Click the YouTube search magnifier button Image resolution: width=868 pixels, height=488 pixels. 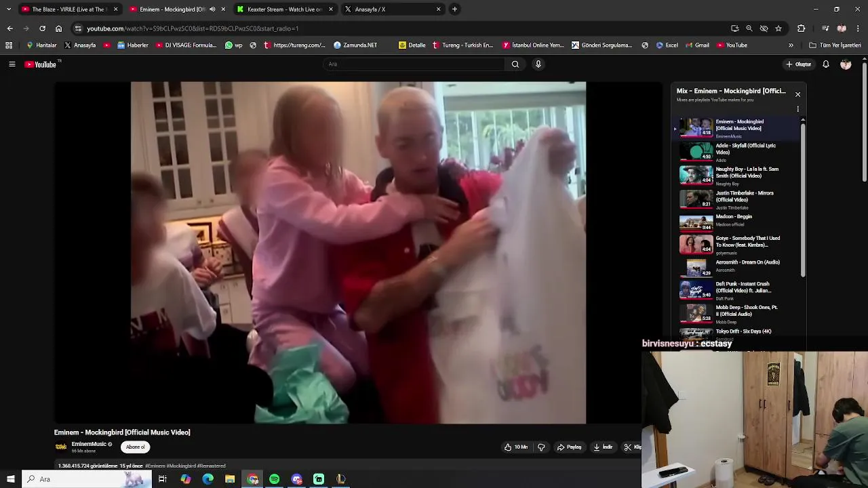click(x=515, y=64)
